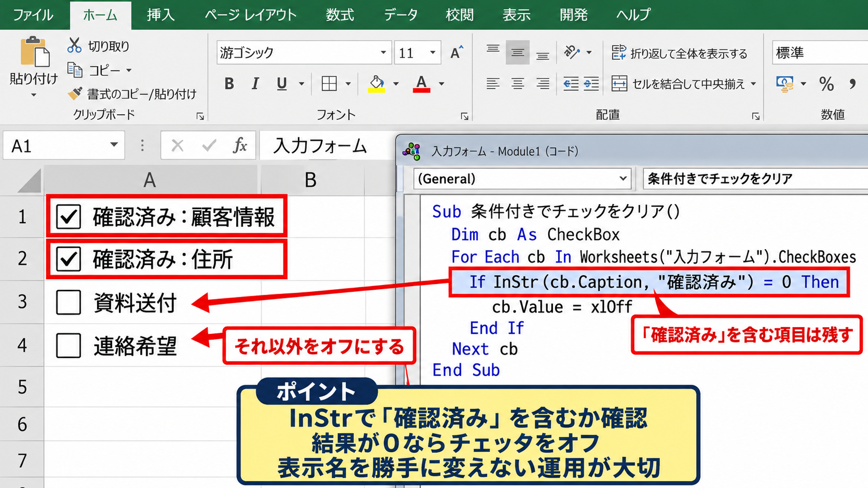This screenshot has height=488, width=868.
Task: Open the procedure dropdown 条件付きでチェックをクリア
Action: (755, 179)
